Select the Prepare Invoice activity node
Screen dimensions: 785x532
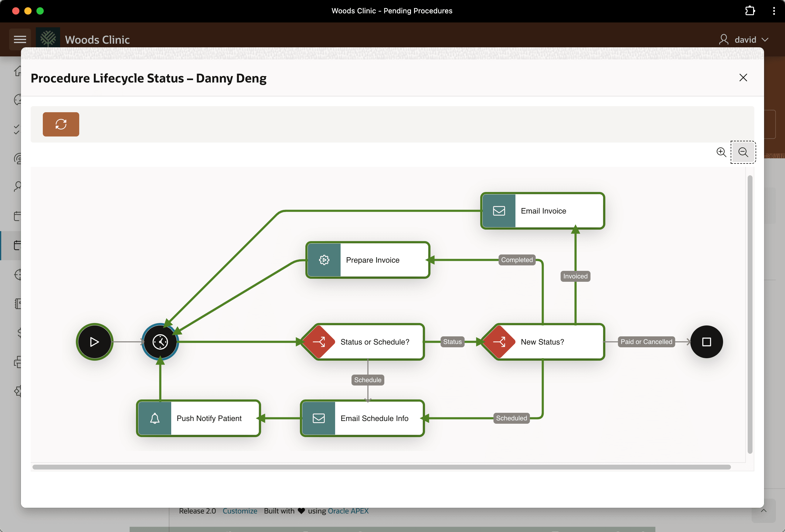[368, 260]
